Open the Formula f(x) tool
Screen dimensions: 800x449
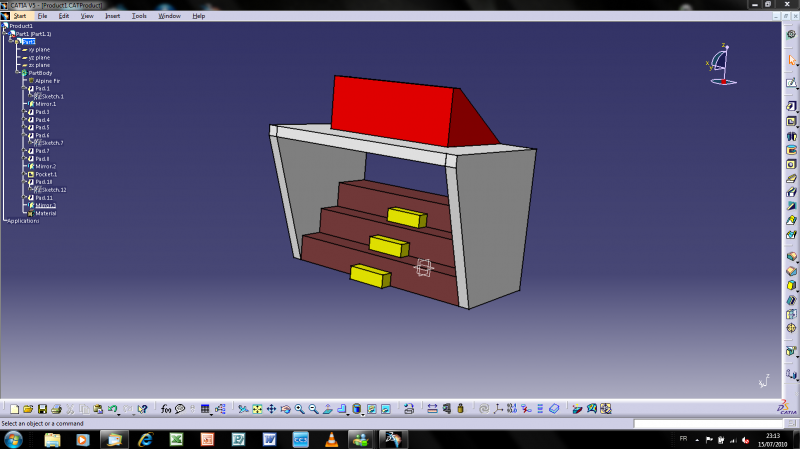click(x=166, y=409)
